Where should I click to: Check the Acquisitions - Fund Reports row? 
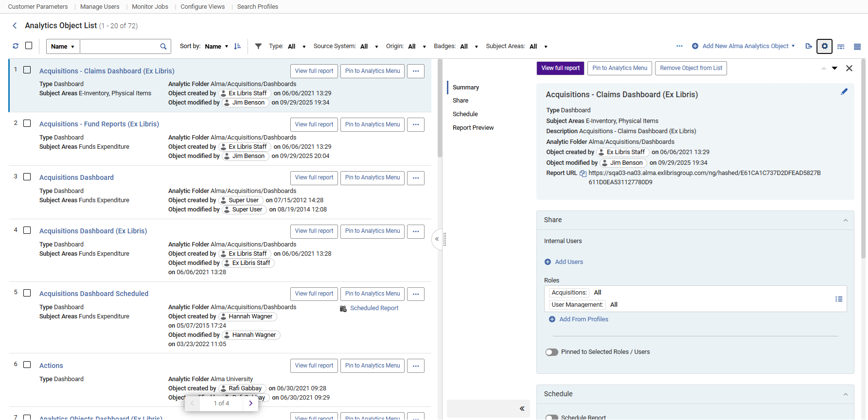(27, 123)
